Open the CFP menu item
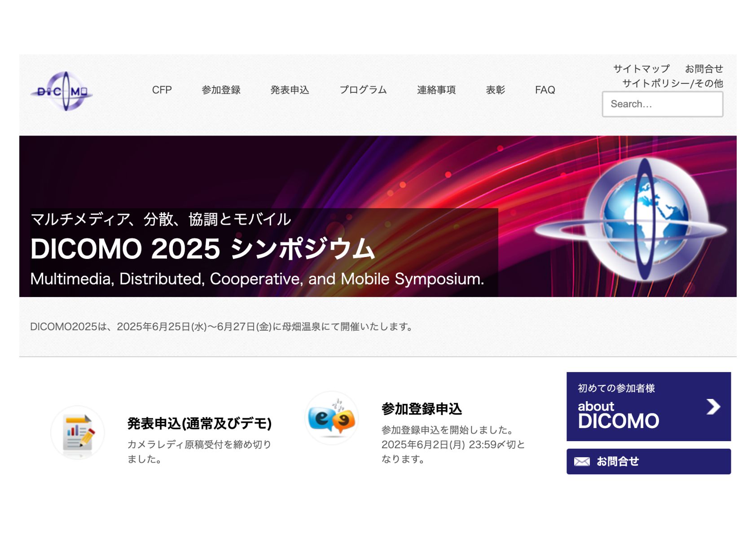 coord(162,90)
